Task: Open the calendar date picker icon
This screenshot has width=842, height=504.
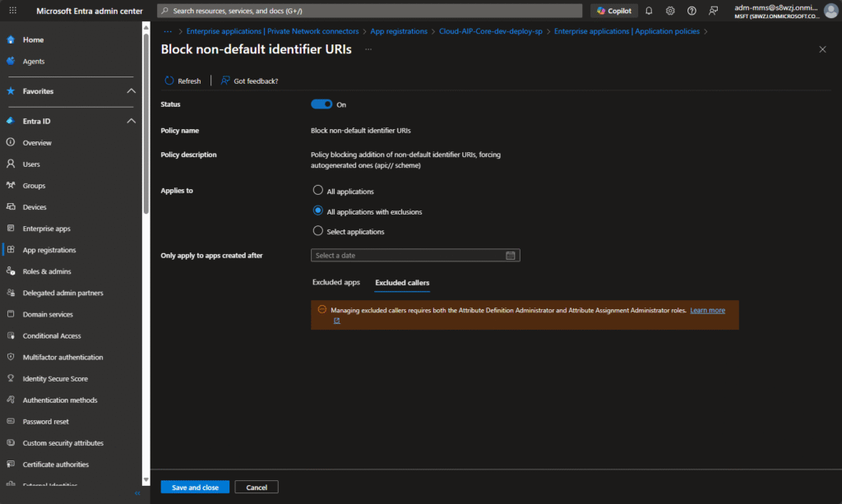Action: 511,256
